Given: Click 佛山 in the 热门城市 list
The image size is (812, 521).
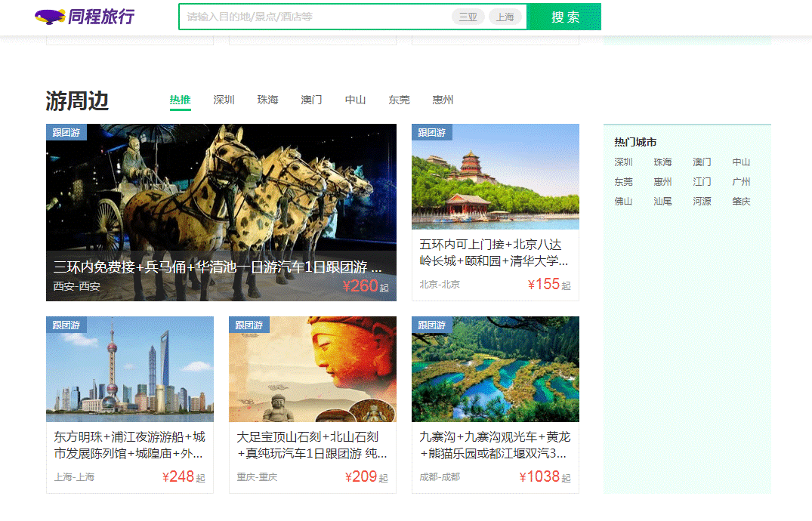Looking at the screenshot, I should [x=623, y=202].
